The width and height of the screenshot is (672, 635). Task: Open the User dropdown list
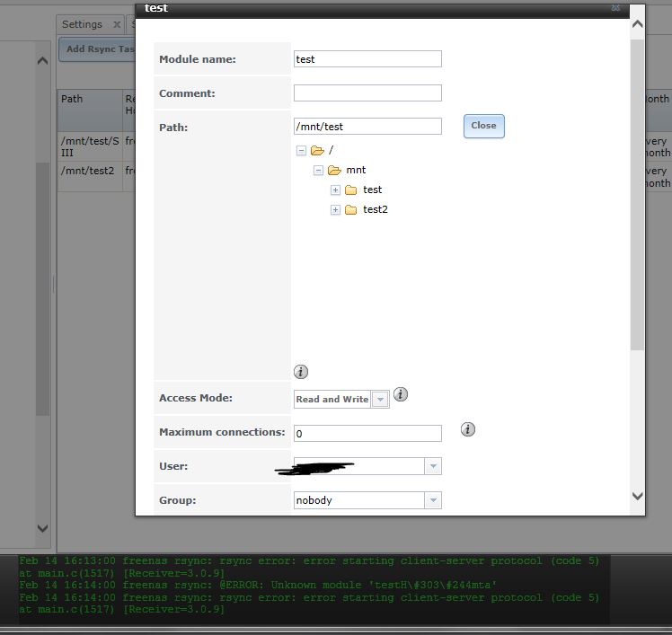click(x=432, y=466)
